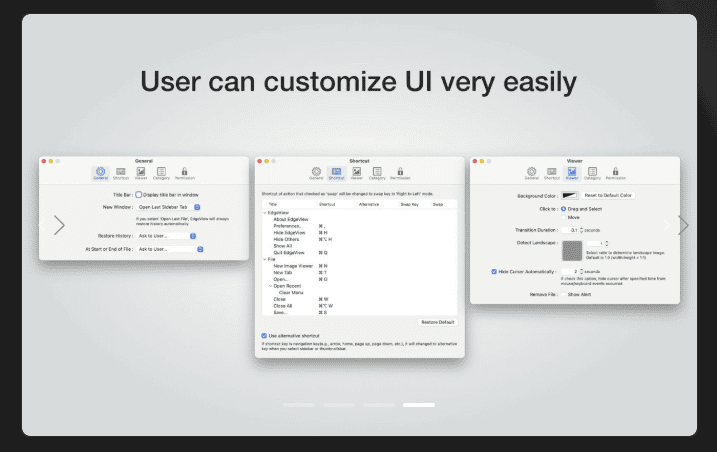
Task: Switch to Category icon in Viewer window
Action: 592,173
